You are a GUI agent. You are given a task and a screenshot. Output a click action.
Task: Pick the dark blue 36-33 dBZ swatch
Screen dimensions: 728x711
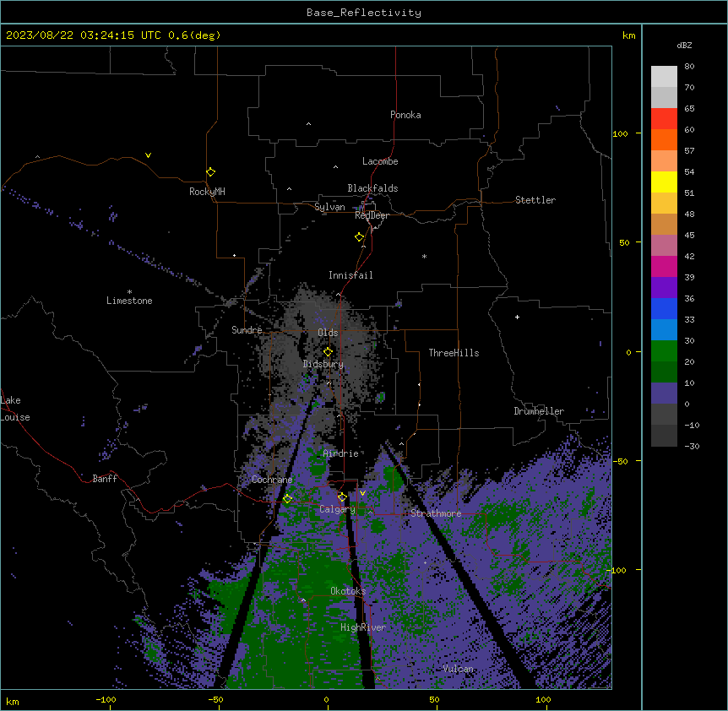pos(664,308)
